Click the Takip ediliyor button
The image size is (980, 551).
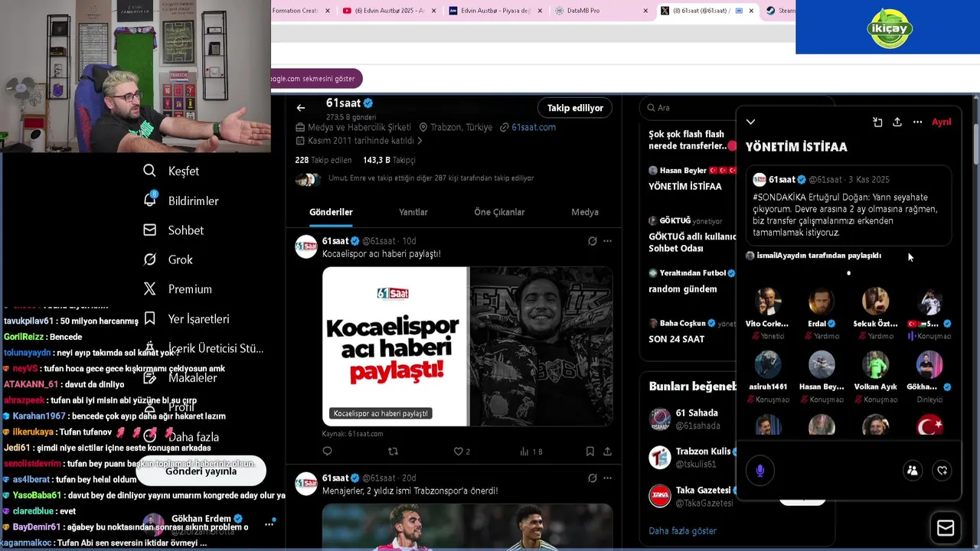[575, 108]
